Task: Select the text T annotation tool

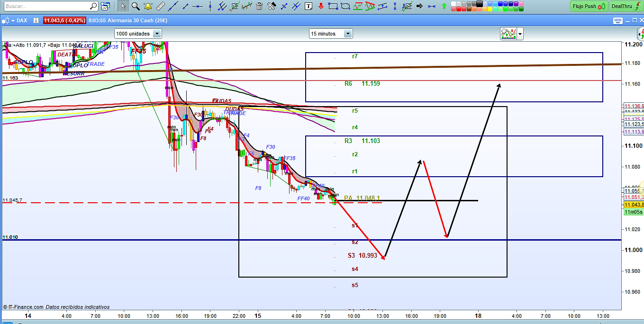Action: coord(308,6)
